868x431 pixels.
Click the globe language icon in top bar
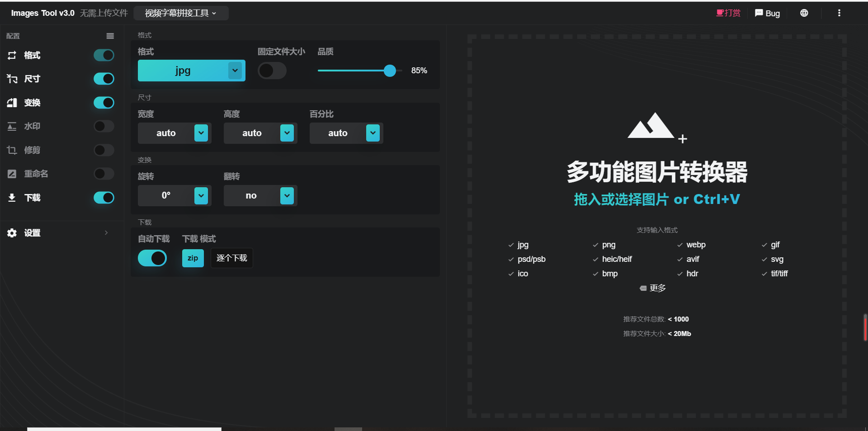tap(804, 13)
